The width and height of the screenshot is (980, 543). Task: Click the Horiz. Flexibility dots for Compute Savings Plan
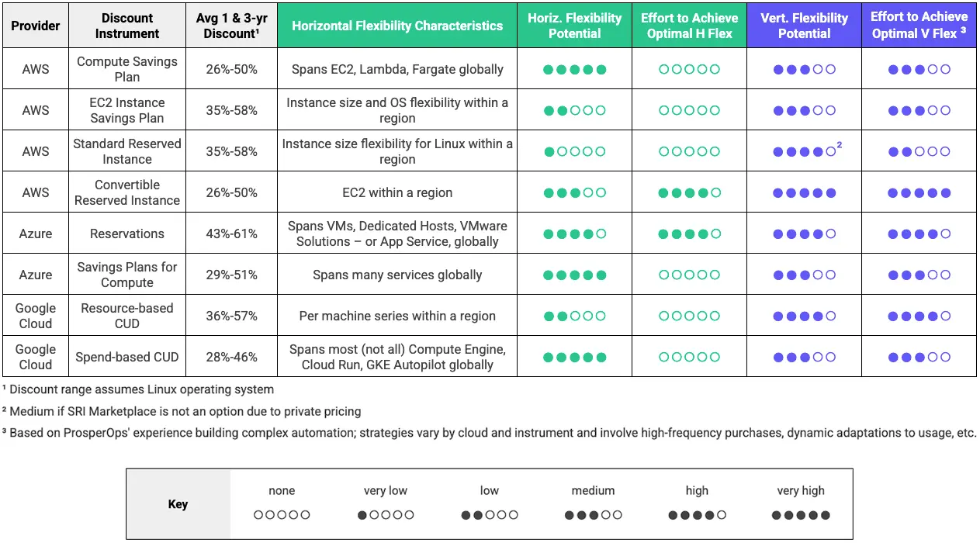(x=574, y=70)
